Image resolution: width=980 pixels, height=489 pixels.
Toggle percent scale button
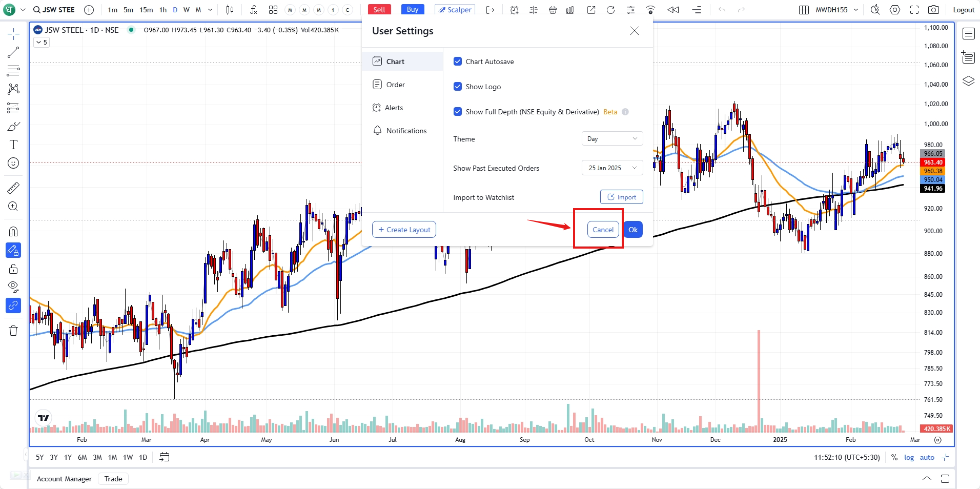tap(894, 458)
